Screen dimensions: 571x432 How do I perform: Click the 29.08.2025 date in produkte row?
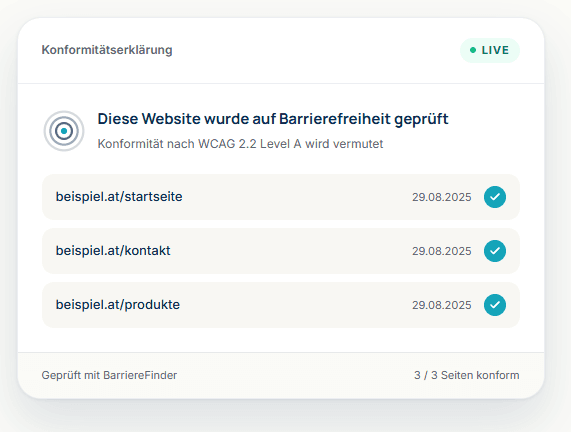442,305
